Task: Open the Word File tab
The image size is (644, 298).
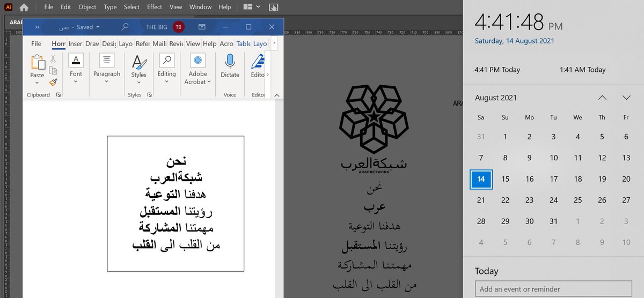Action: coord(36,44)
